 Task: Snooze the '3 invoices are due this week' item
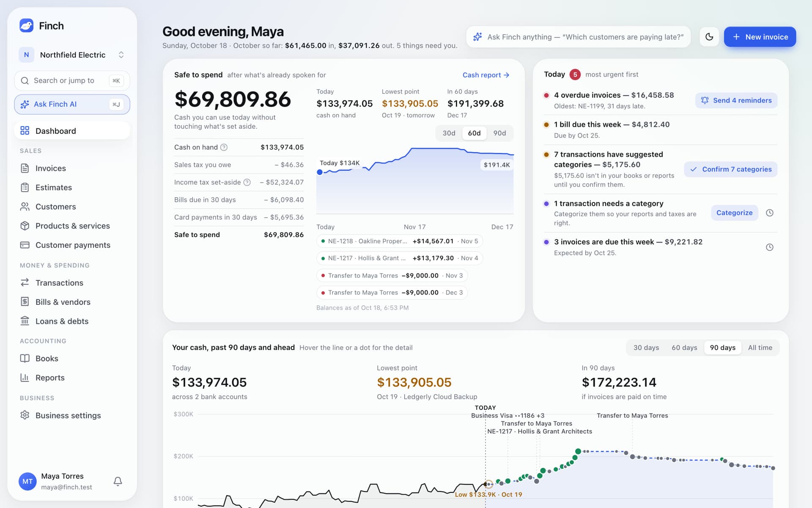[770, 247]
